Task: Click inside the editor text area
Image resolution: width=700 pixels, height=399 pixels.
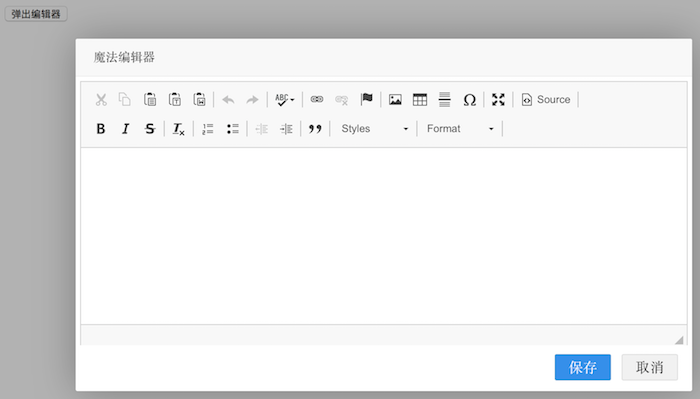Action: coord(383,236)
